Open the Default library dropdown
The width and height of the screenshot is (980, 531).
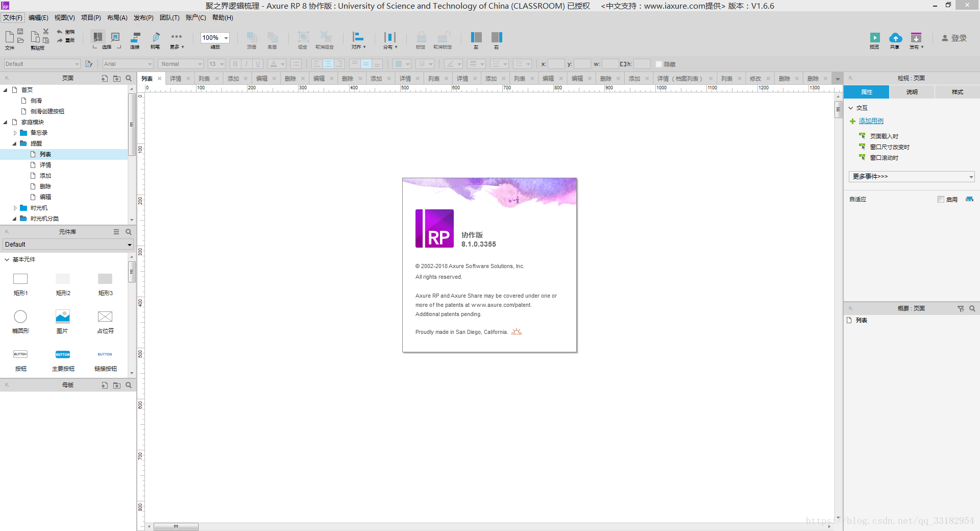tap(68, 245)
